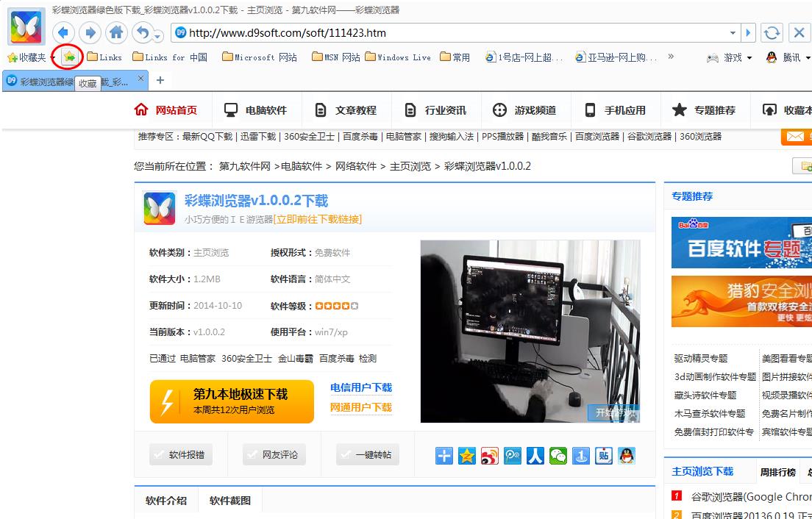The width and height of the screenshot is (812, 519).
Task: Share to QQ空间 via yellow star icon
Action: (466, 455)
